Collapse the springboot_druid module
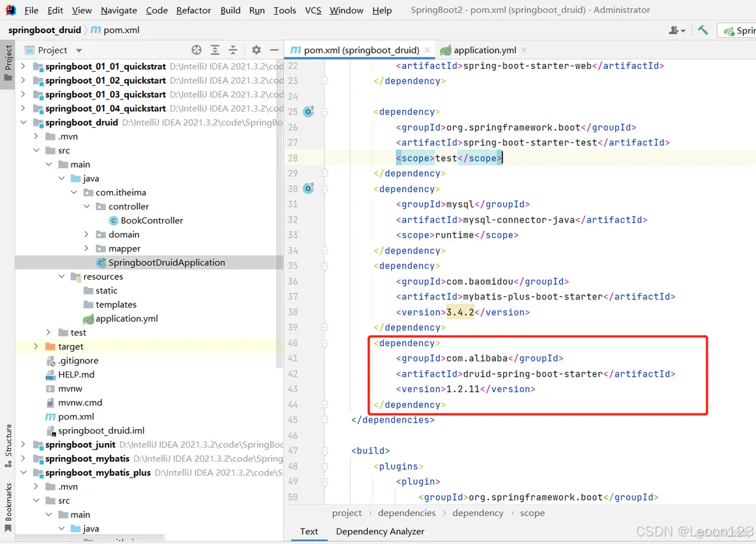756x544 pixels. click(23, 122)
